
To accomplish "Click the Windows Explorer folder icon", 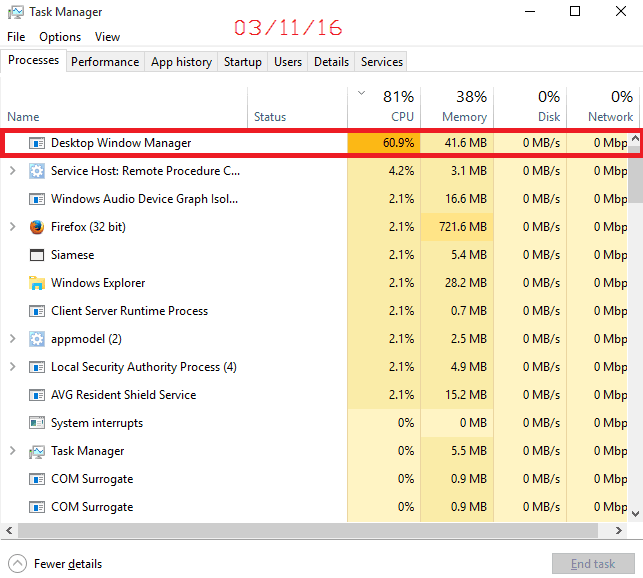I will pos(36,283).
